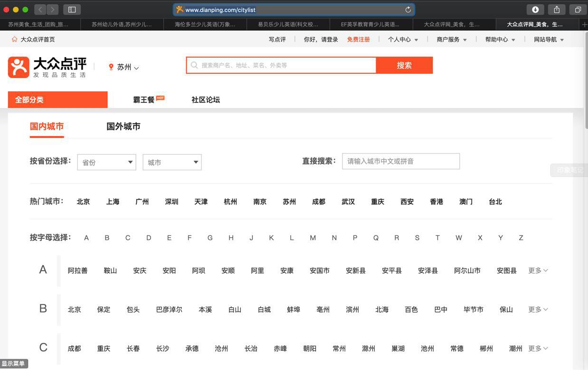Toggle the Safari sidebar button
This screenshot has height=370, width=588.
pos(72,10)
